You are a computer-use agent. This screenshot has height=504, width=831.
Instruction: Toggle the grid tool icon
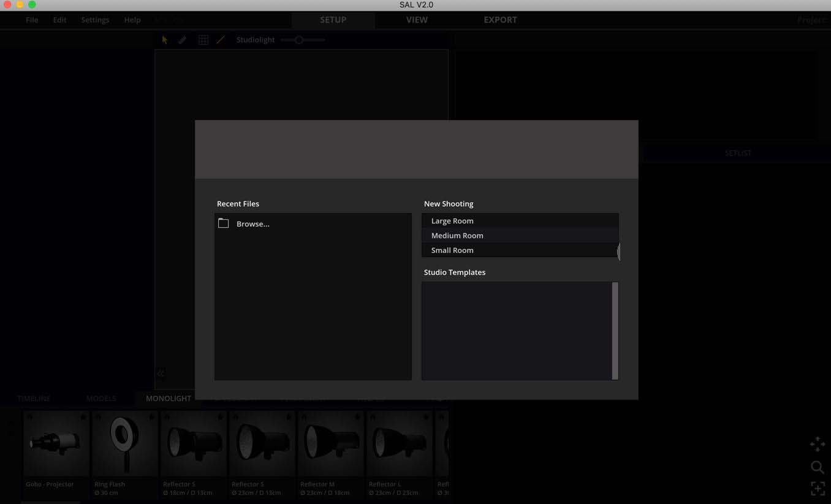tap(203, 40)
